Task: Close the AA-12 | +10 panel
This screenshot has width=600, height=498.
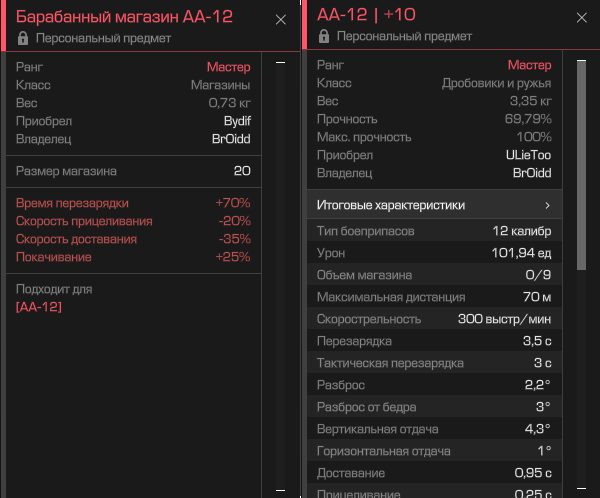Action: [x=582, y=18]
